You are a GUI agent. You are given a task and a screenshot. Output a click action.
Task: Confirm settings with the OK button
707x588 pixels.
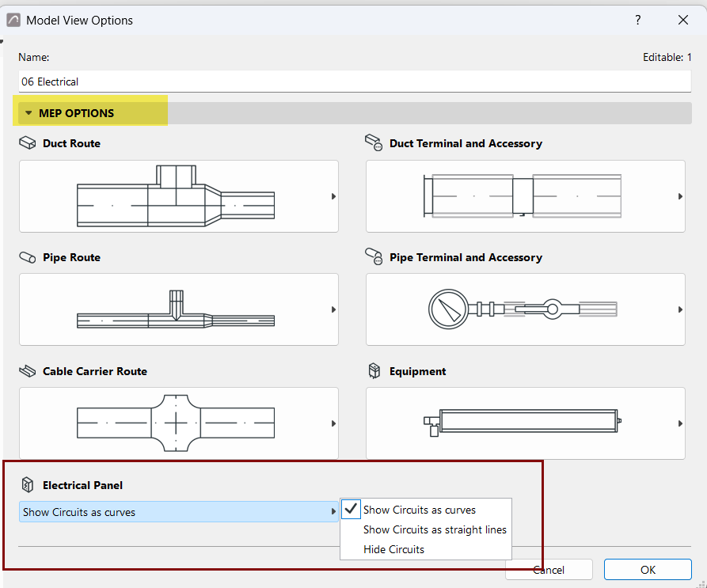(648, 570)
